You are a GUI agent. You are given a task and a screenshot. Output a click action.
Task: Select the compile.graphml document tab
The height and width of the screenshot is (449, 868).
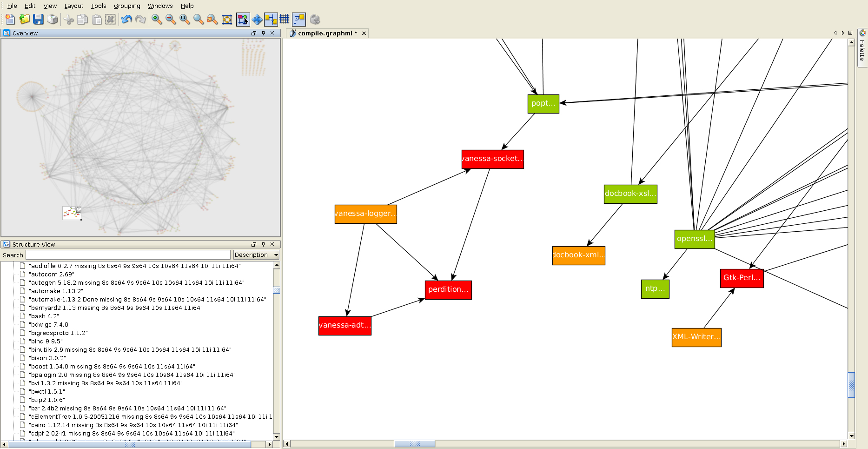pos(325,33)
